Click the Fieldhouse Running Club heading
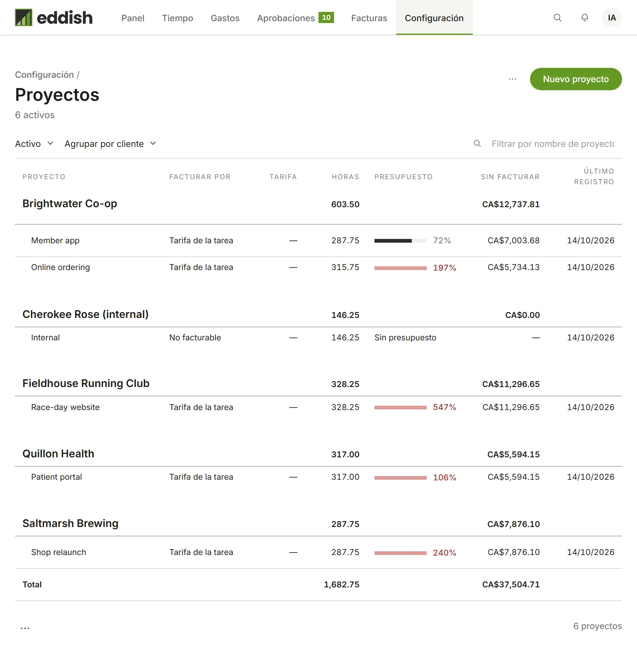 click(x=86, y=383)
